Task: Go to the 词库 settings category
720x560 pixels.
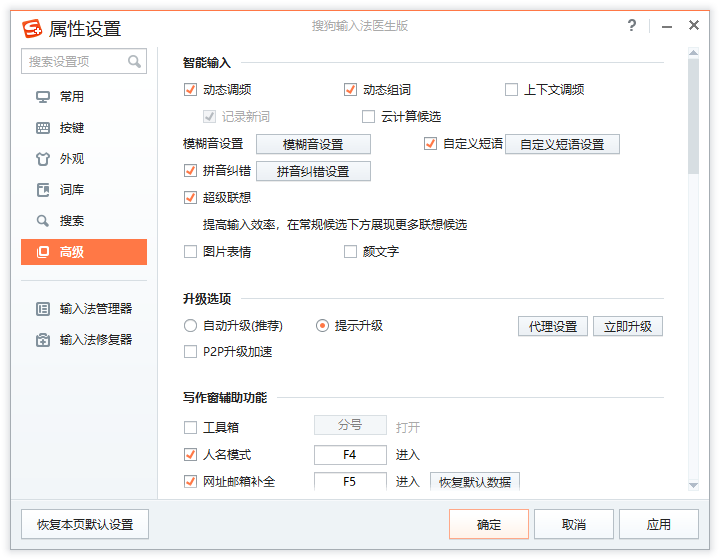Action: tap(84, 190)
